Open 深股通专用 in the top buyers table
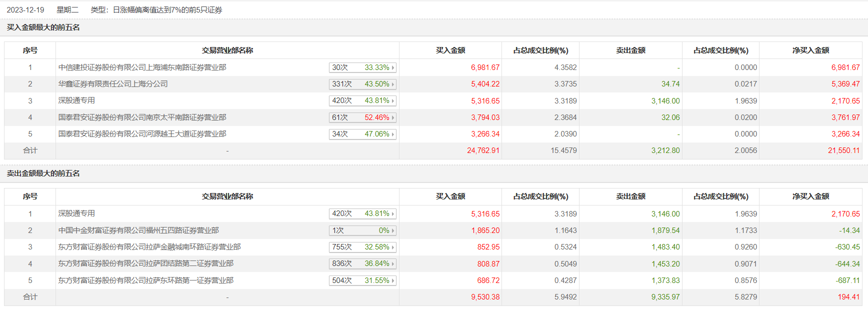Viewport: 868px width, 310px height. (76, 100)
